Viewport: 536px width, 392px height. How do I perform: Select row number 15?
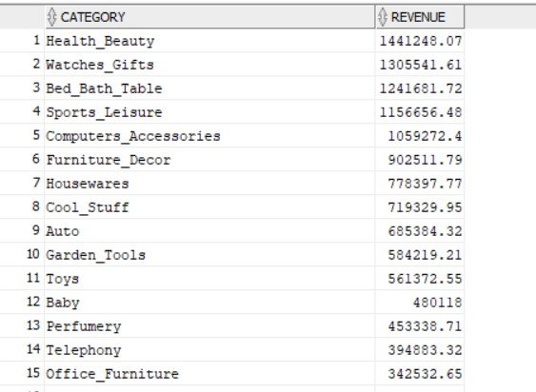33,373
